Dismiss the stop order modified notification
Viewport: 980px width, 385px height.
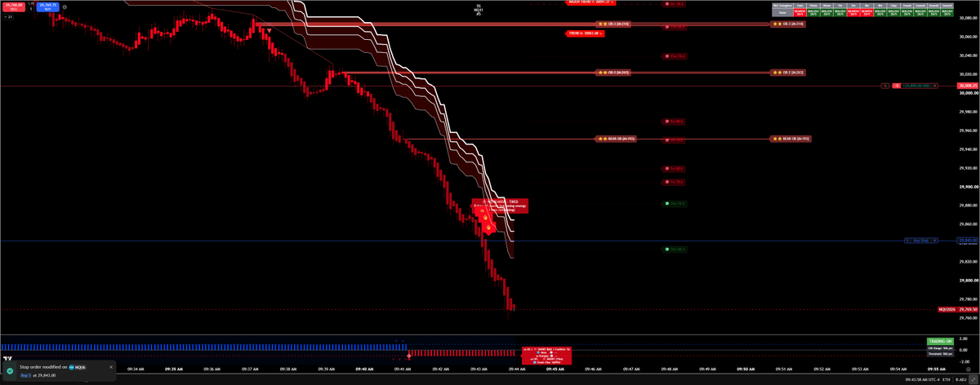pyautogui.click(x=111, y=367)
